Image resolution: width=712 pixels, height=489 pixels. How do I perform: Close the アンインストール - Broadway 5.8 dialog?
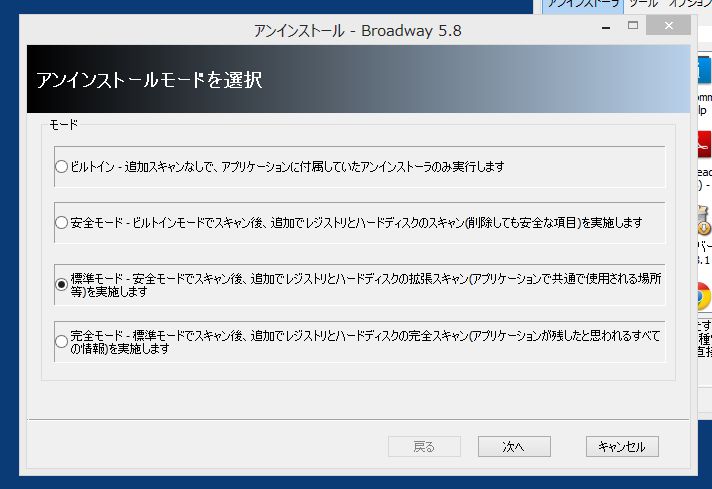(668, 26)
